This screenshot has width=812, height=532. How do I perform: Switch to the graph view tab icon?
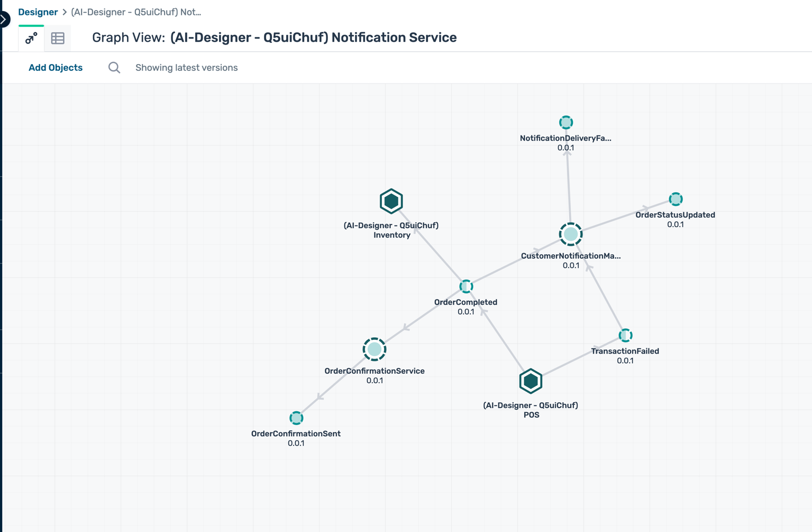point(31,38)
